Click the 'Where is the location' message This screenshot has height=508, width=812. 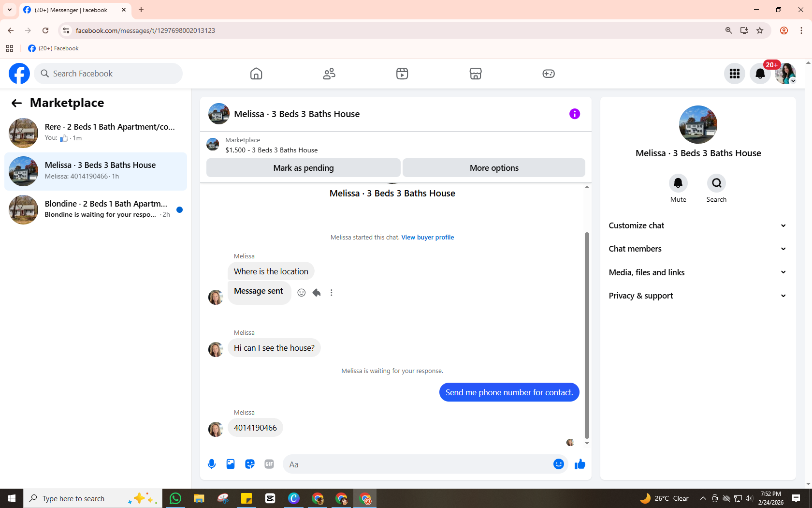coord(271,271)
